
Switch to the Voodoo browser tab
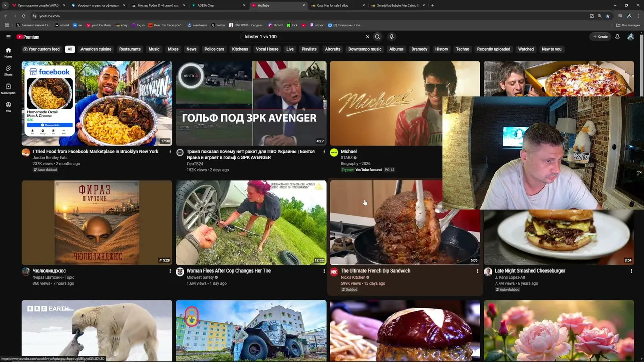98,5
